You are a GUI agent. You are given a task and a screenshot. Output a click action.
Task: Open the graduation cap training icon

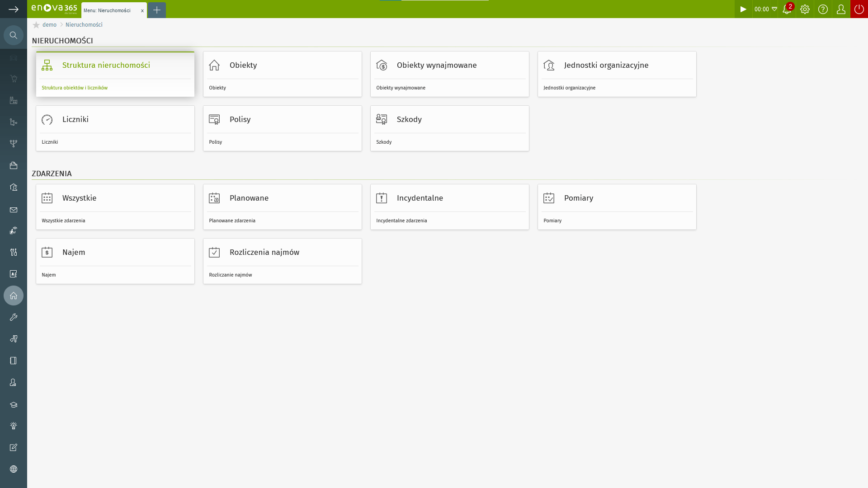[x=14, y=404]
